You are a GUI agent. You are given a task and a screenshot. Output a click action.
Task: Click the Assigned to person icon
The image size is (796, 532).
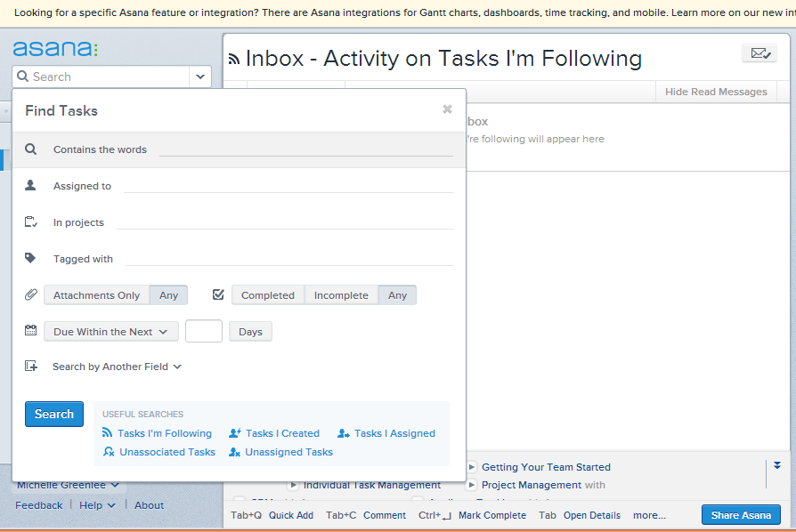[30, 185]
